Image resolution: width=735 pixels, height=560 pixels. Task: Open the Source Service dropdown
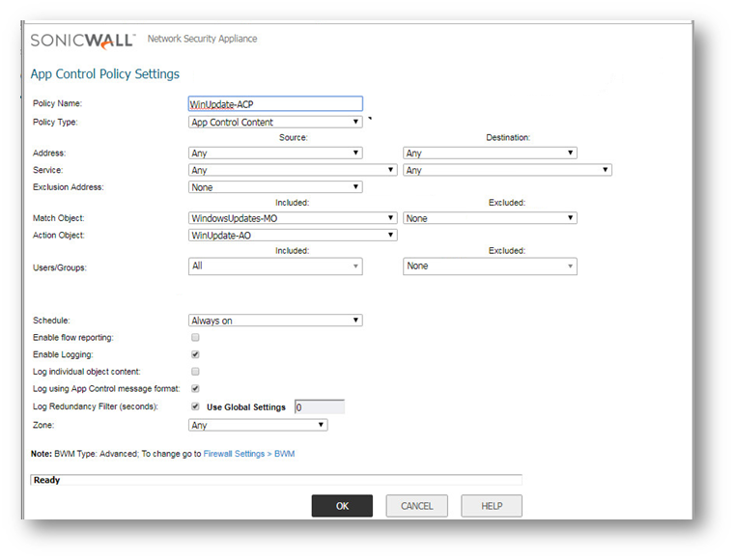click(x=293, y=170)
